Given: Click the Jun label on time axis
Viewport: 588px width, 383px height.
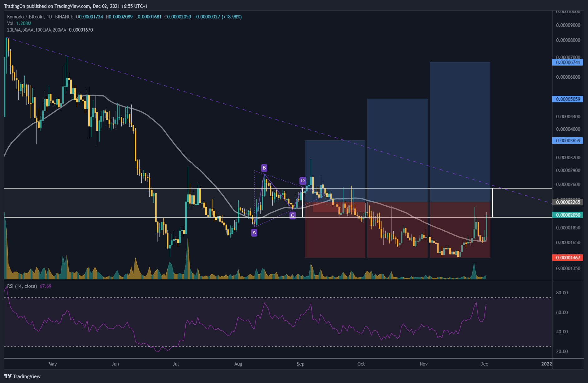Looking at the screenshot, I should click(115, 364).
